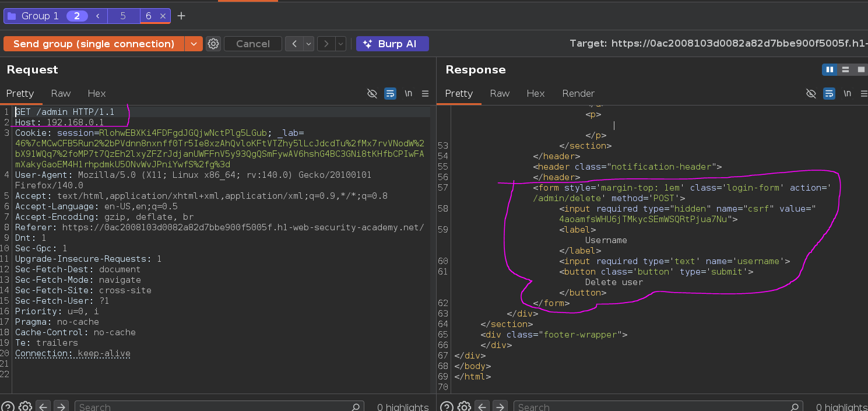Switch to Repeater tab 5
This screenshot has height=411, width=868.
pyautogui.click(x=123, y=16)
